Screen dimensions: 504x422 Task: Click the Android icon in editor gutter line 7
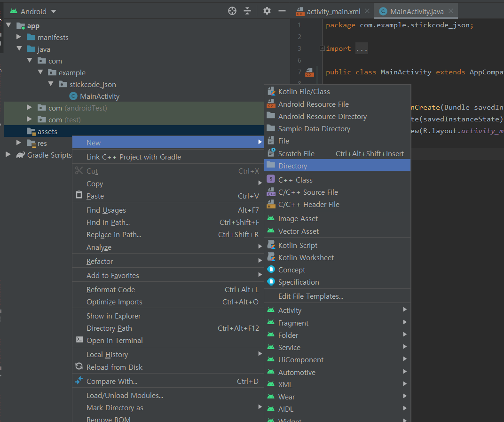click(x=309, y=73)
